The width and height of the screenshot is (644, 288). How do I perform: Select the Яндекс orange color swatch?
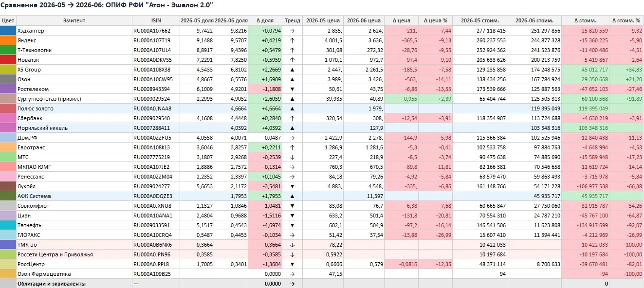(x=8, y=40)
